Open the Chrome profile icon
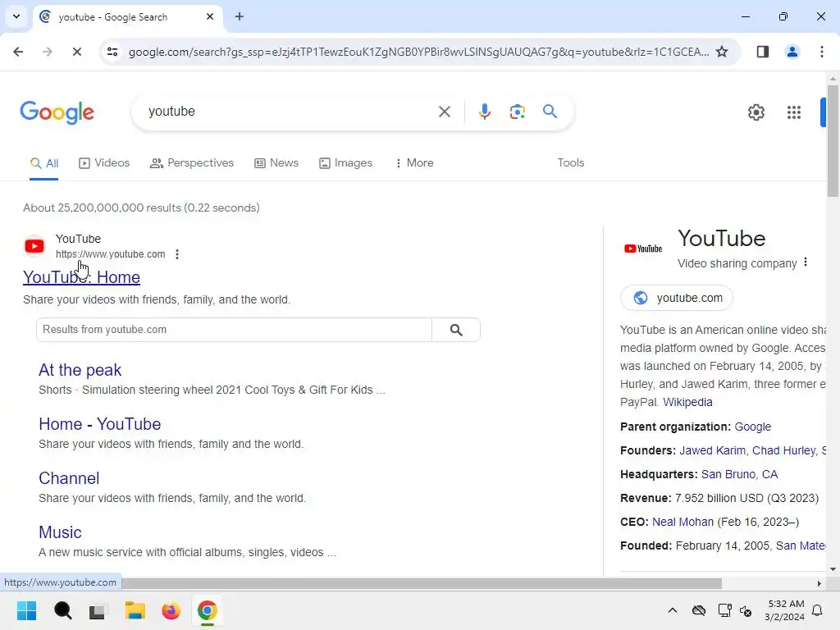The width and height of the screenshot is (840, 630). (792, 52)
